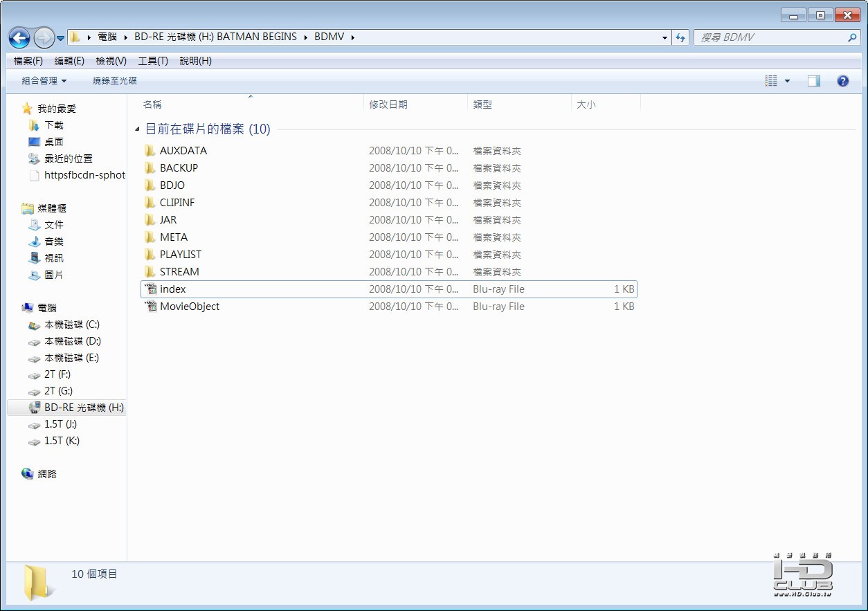Click the 電腦 computer icon in sidebar
The width and height of the screenshot is (868, 611).
(28, 308)
